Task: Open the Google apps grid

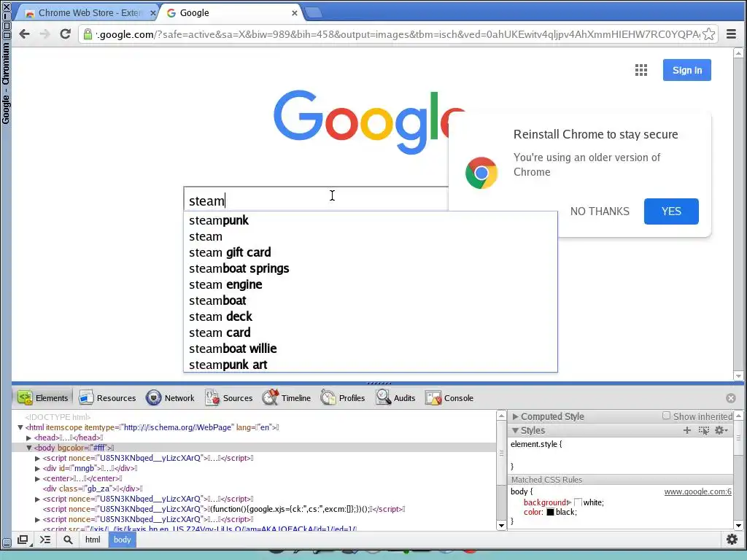Action: pos(641,70)
